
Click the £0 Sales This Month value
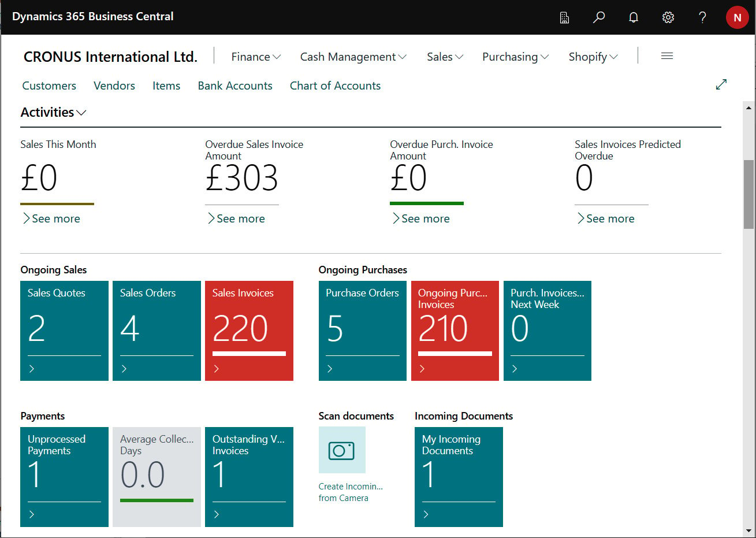pos(39,178)
